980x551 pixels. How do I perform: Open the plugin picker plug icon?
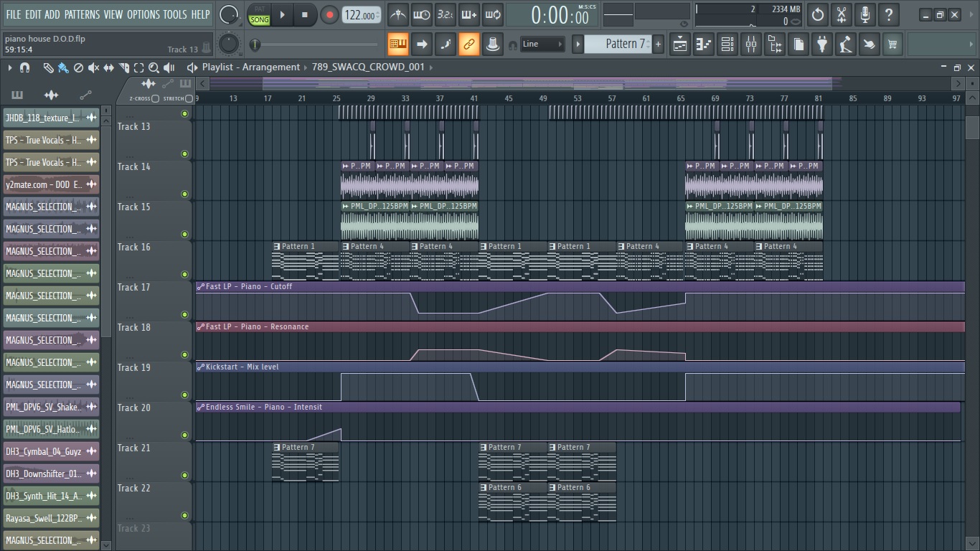822,44
